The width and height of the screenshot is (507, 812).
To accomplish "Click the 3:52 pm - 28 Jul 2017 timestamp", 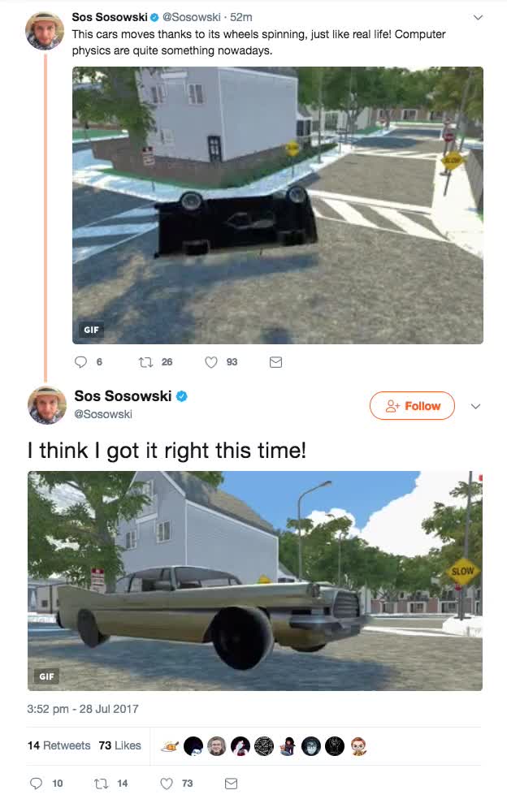I will (x=83, y=708).
